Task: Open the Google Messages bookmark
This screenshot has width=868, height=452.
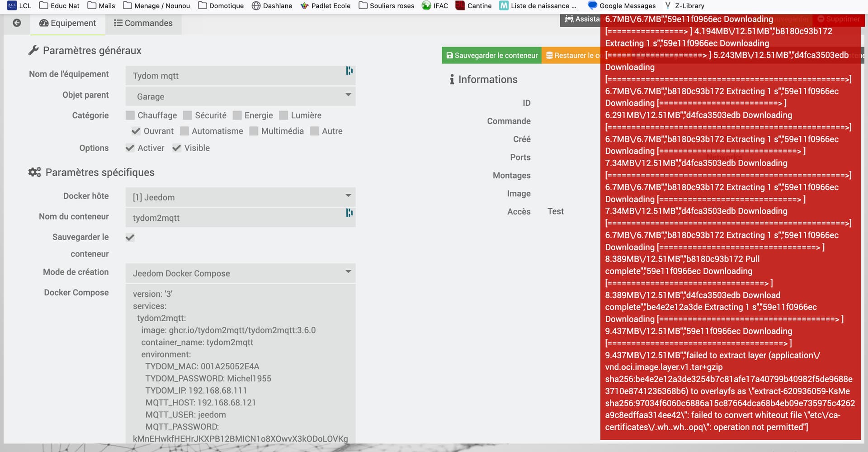Action: [x=622, y=6]
